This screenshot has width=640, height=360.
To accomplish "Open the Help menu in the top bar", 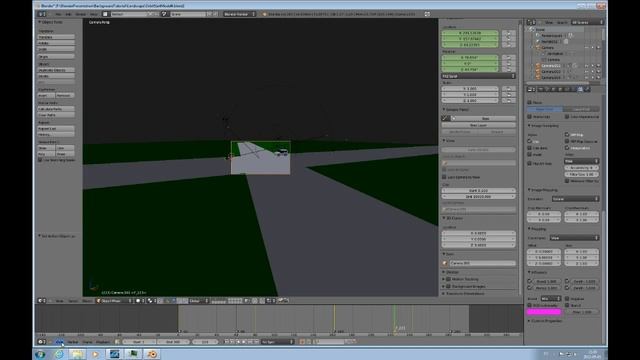I will (x=93, y=14).
